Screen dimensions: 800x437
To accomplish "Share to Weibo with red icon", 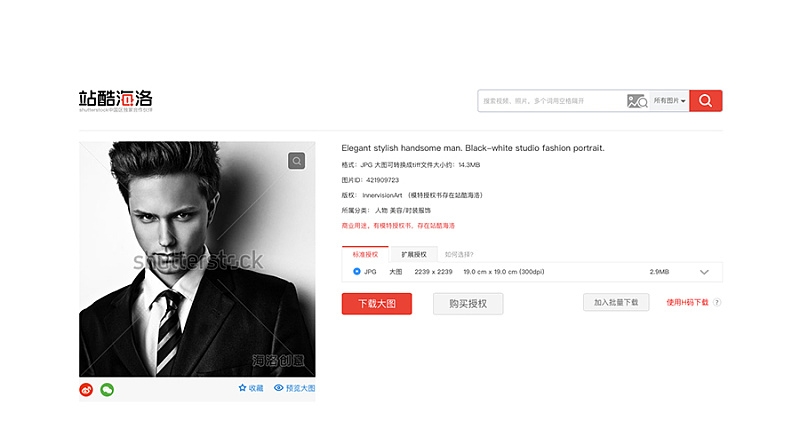I will (x=86, y=390).
